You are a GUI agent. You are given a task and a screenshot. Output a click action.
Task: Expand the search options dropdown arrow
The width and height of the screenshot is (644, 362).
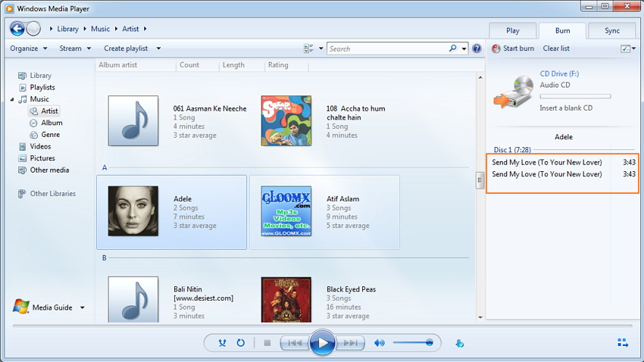click(x=464, y=48)
